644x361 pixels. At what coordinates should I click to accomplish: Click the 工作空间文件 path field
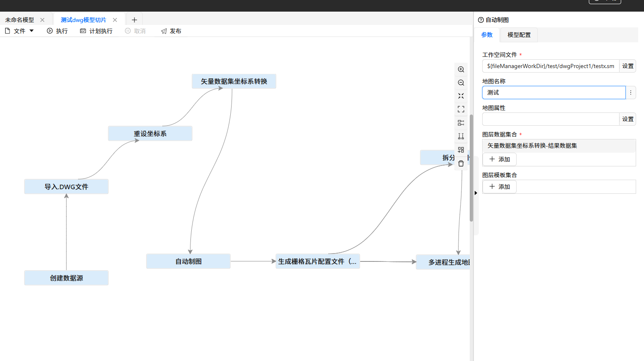click(x=551, y=66)
